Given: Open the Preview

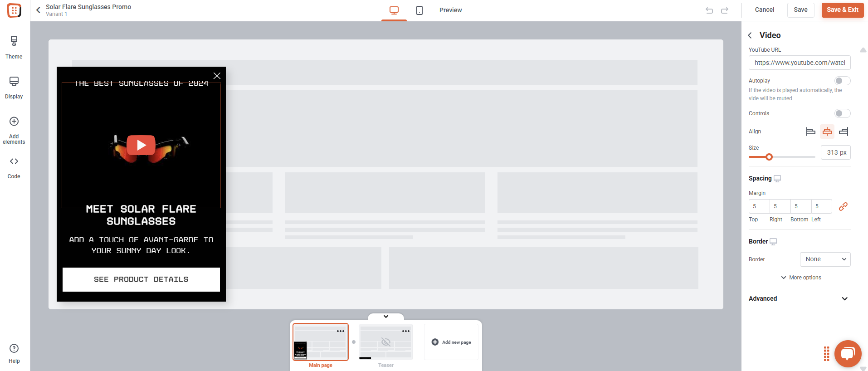Looking at the screenshot, I should (450, 10).
